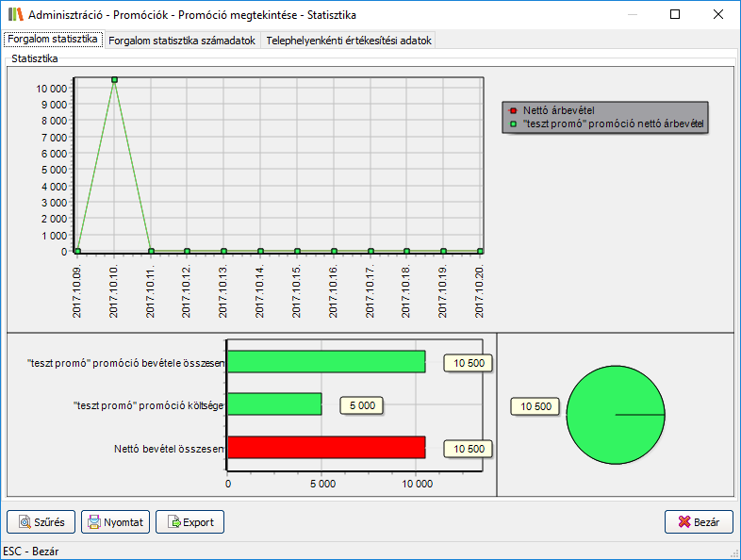Click the printer icon on Nyomtat button
The width and height of the screenshot is (741, 560).
95,522
